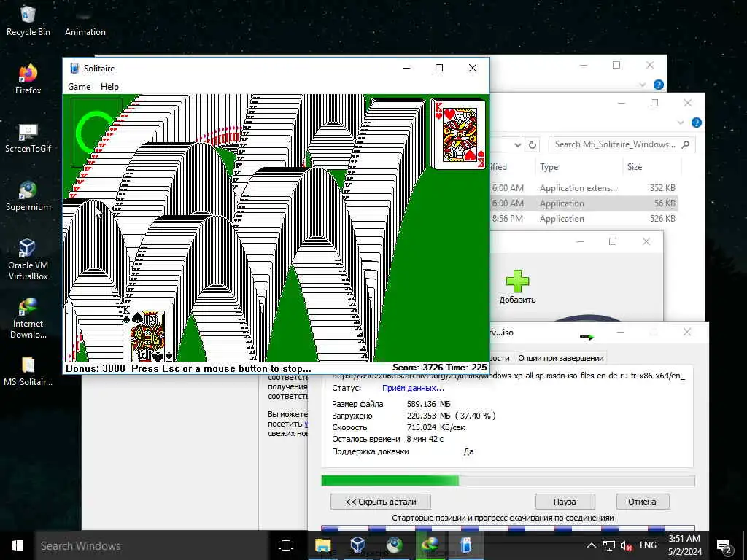Screen dimensions: 747x560
Task: Open help icon in front Explorer window
Action: click(697, 122)
